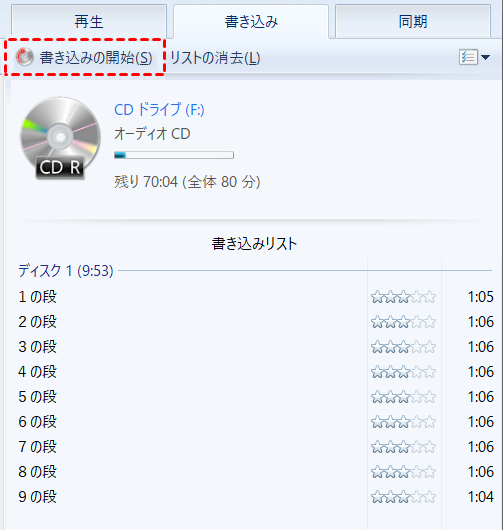Expand the burn options dropdown arrow

[485, 57]
